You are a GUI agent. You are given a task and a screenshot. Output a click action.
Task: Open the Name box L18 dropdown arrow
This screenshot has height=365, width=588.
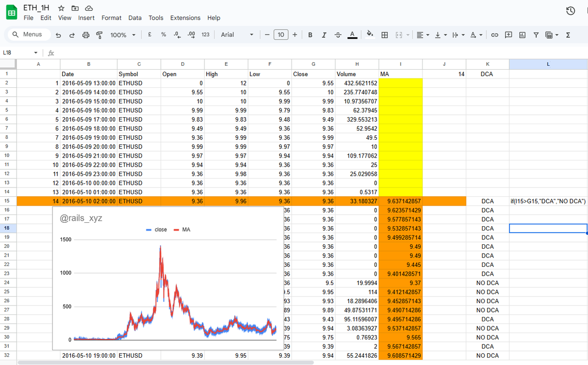[x=36, y=52]
